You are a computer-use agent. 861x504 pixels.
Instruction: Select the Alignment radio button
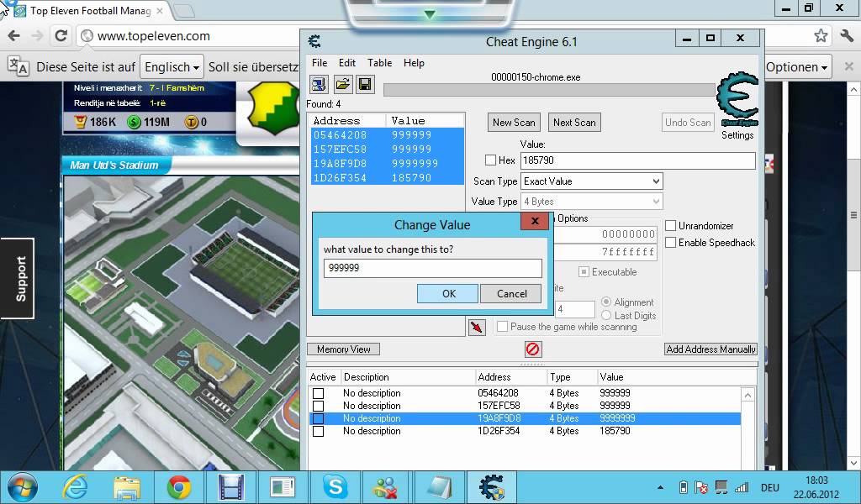tap(606, 302)
